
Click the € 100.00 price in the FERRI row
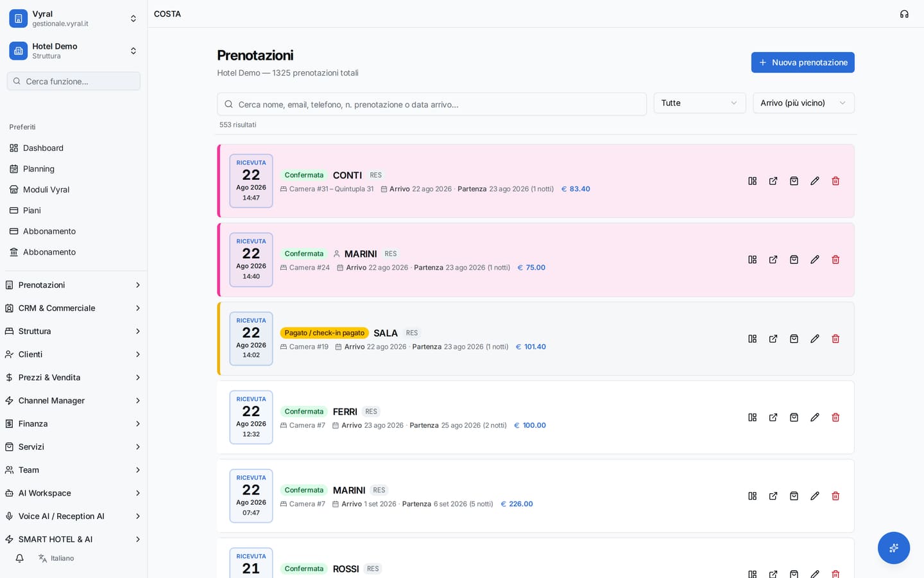pos(530,425)
